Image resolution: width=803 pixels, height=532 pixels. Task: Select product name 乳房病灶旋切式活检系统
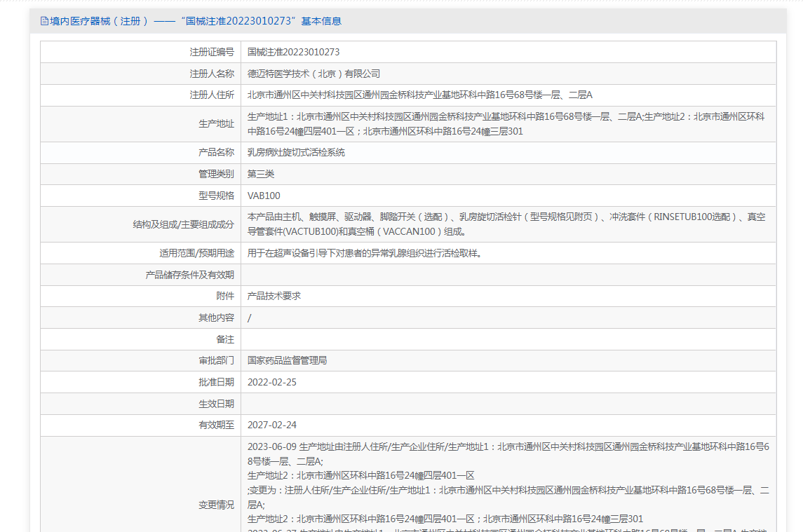point(296,153)
